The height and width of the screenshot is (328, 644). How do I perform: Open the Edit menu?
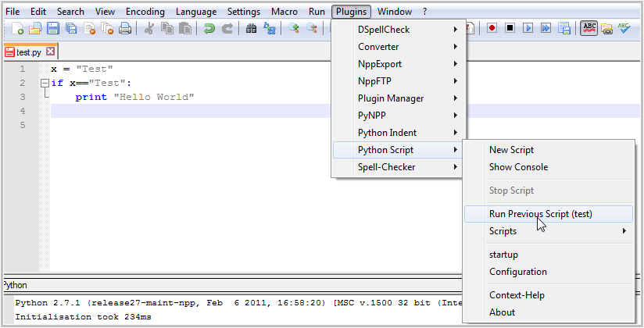click(x=38, y=12)
